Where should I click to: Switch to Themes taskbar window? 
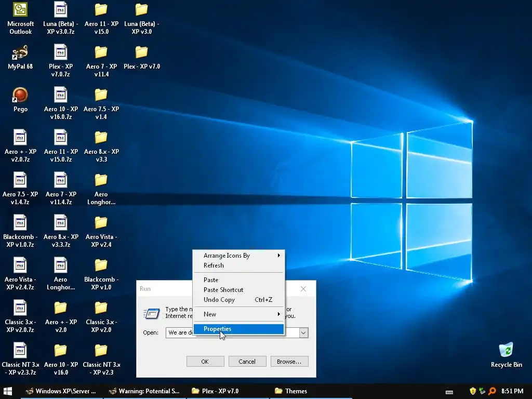311,391
